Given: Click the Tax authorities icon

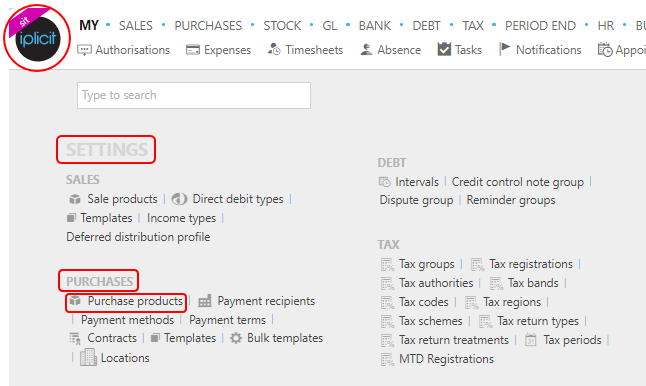Looking at the screenshot, I should click(387, 283).
